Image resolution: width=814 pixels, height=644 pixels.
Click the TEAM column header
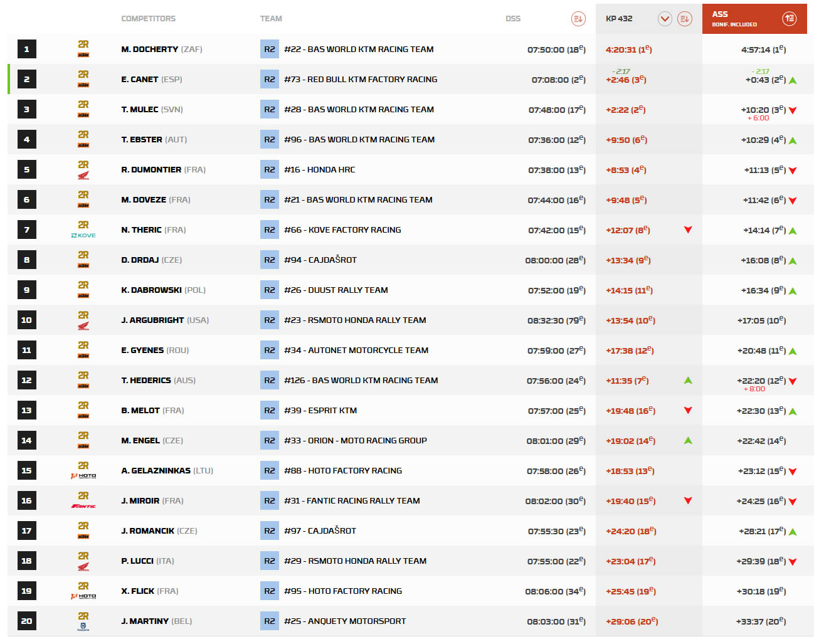[271, 19]
